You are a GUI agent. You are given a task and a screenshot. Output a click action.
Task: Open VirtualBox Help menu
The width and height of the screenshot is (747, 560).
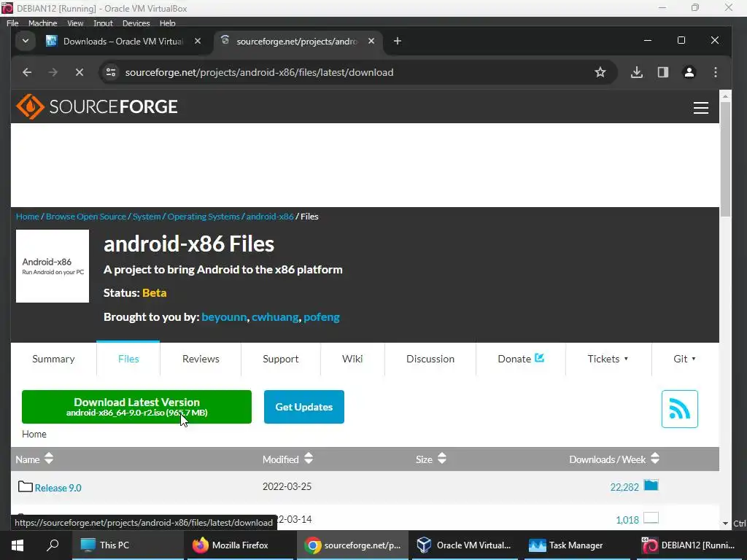[167, 23]
